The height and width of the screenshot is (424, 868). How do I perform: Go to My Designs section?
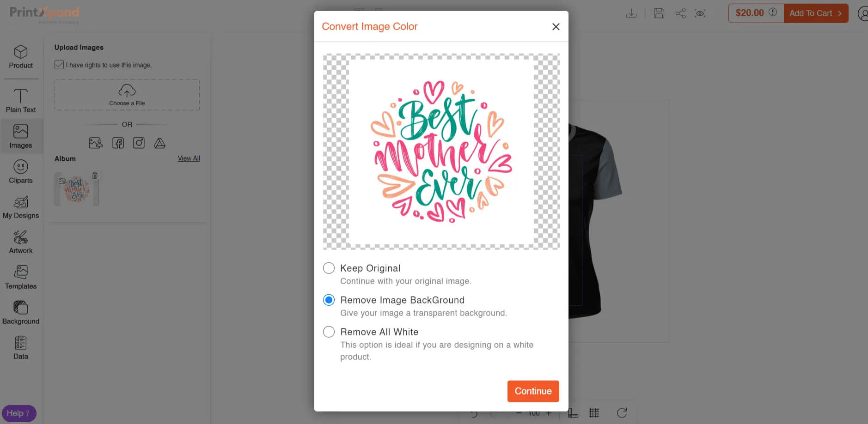pos(21,207)
